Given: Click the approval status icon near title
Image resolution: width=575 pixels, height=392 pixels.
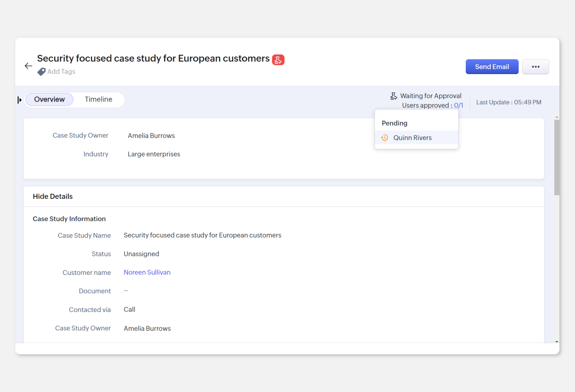Looking at the screenshot, I should [278, 59].
